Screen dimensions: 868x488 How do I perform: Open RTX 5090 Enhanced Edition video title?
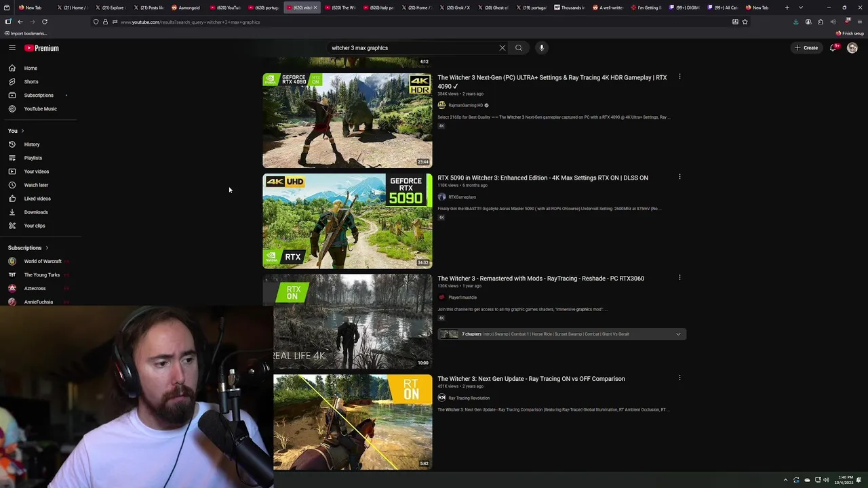coord(542,178)
